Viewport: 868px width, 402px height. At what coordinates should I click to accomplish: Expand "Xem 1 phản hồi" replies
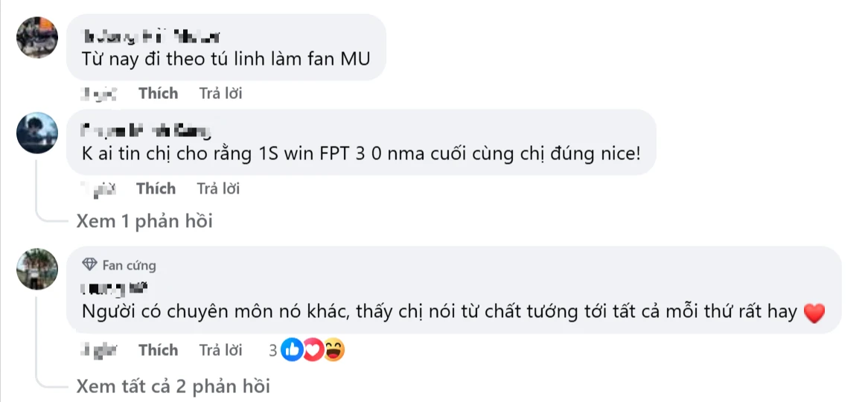pos(144,221)
